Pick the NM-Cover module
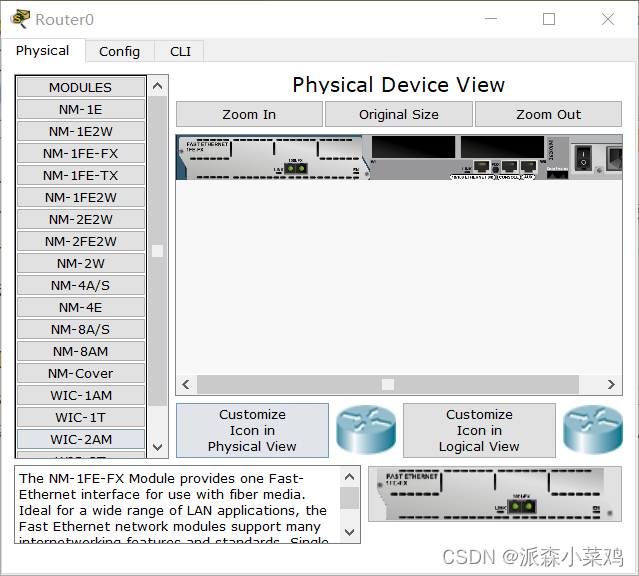This screenshot has width=639, height=576. tap(81, 373)
